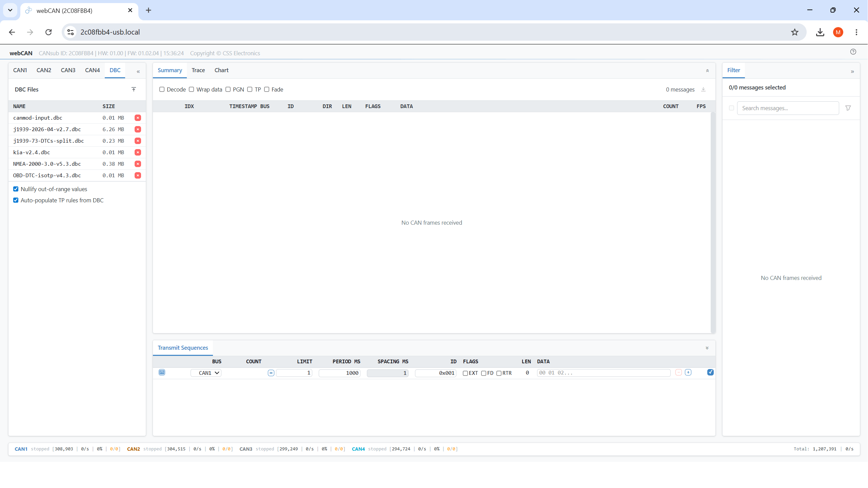Click CAN1 status in bottom bar
This screenshot has height=488, width=868.
pyautogui.click(x=67, y=449)
